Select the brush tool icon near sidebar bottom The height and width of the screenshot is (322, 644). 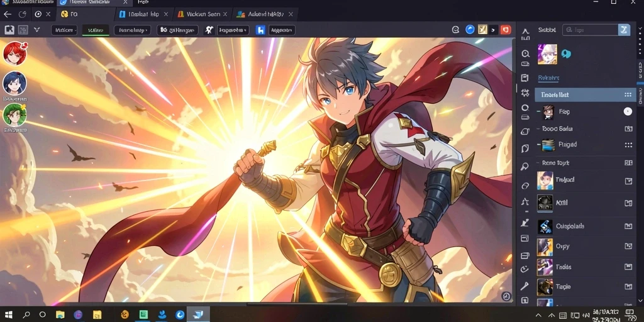coord(525,286)
